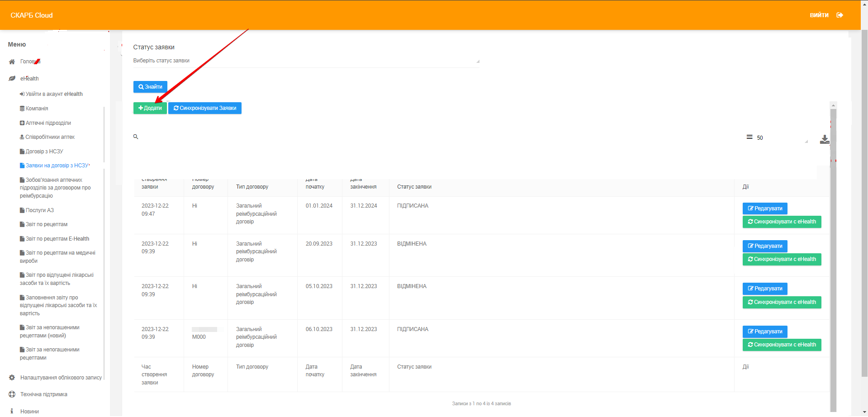Screen dimensions: 868x417
Task: Click the Технічна підтримка lifebuoy icon
Action: pos(12,394)
